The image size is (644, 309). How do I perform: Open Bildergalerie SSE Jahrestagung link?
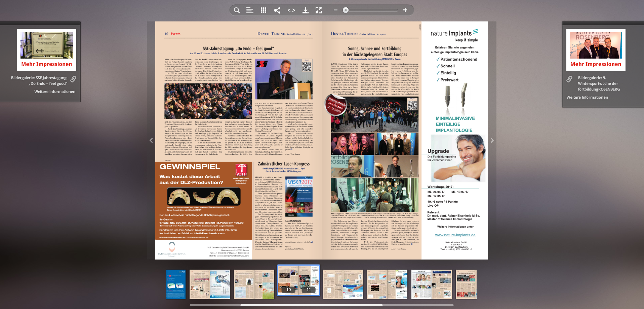coord(39,80)
